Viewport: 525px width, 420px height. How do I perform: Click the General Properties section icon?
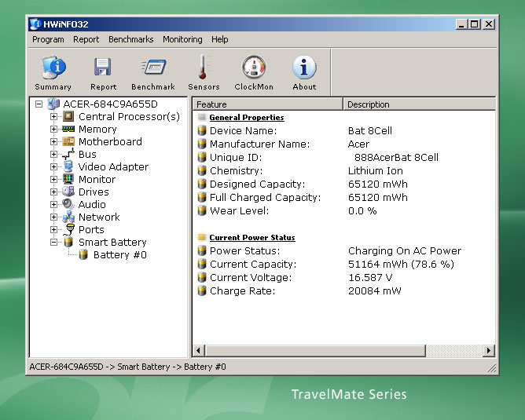pyautogui.click(x=201, y=117)
